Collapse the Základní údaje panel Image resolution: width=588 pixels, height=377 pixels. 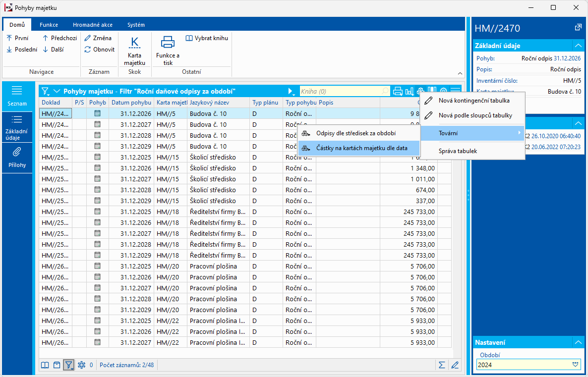pyautogui.click(x=578, y=46)
